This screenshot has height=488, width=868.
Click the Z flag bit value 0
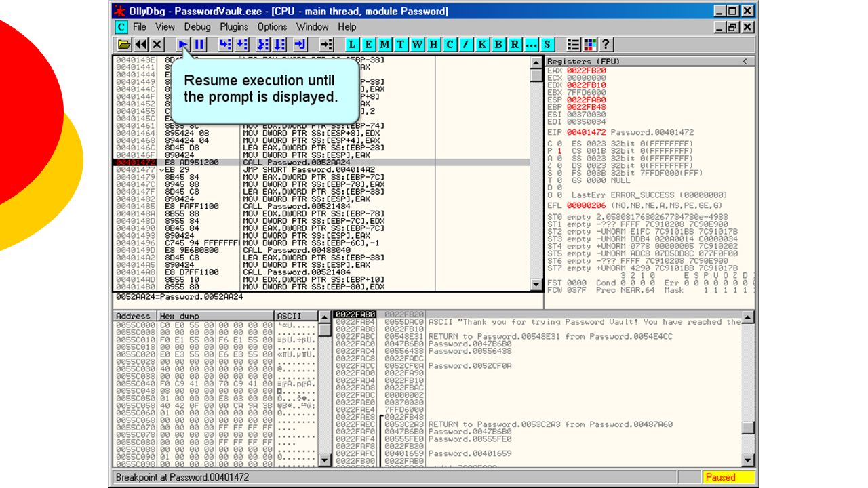[x=559, y=165]
